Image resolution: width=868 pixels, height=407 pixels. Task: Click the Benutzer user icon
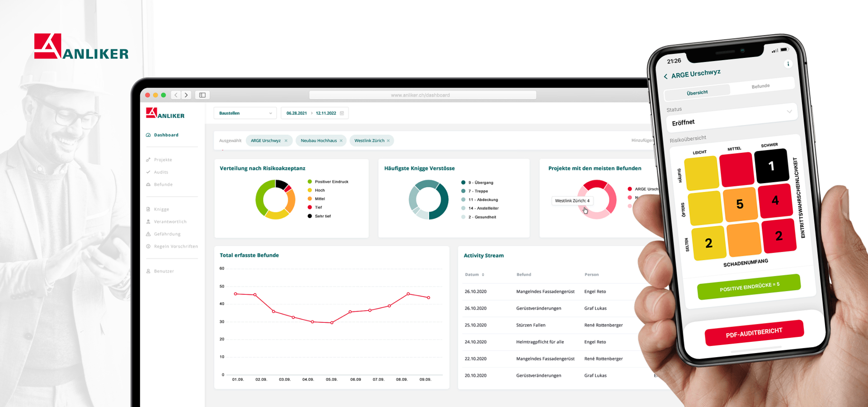(x=148, y=271)
